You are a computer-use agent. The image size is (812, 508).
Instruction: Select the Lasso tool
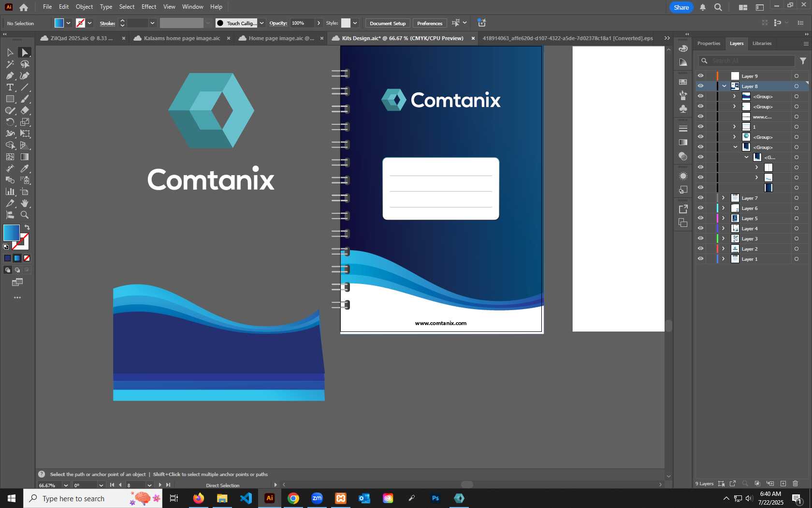(x=25, y=64)
